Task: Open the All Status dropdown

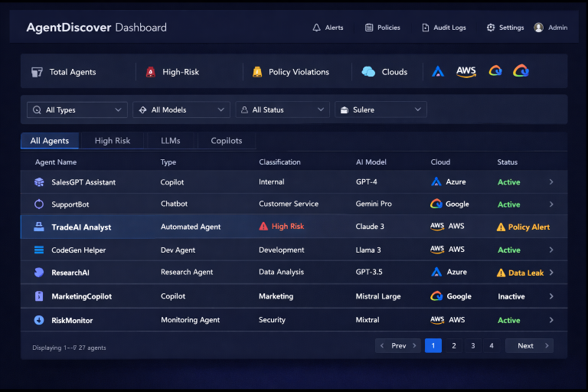Action: (282, 110)
